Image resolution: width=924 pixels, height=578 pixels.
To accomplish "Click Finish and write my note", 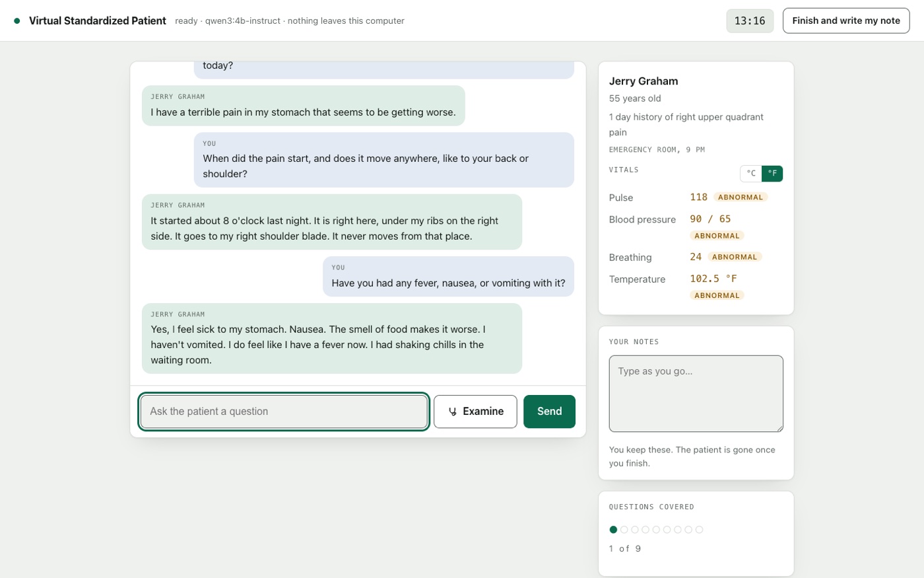I will pos(846,20).
